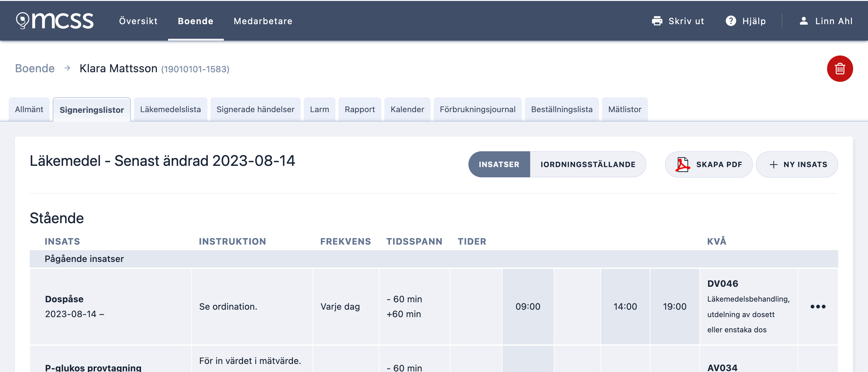The width and height of the screenshot is (868, 372).
Task: Click the printer icon in header
Action: pyautogui.click(x=657, y=21)
